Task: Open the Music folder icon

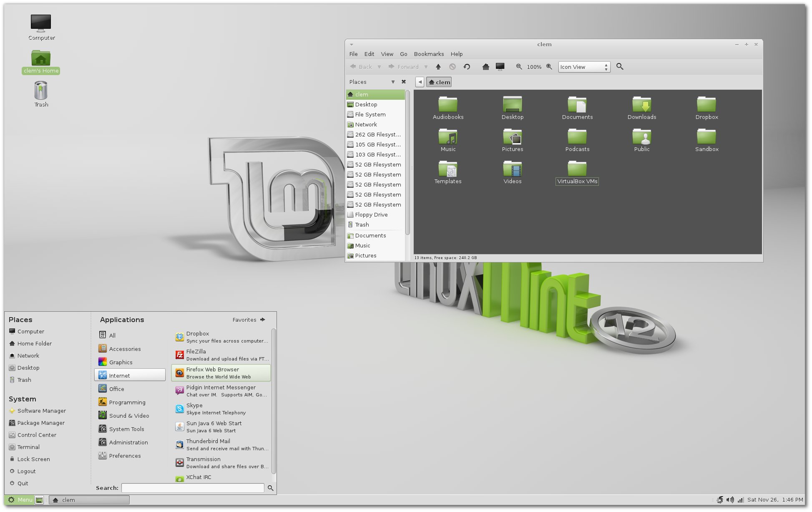Action: tap(448, 140)
